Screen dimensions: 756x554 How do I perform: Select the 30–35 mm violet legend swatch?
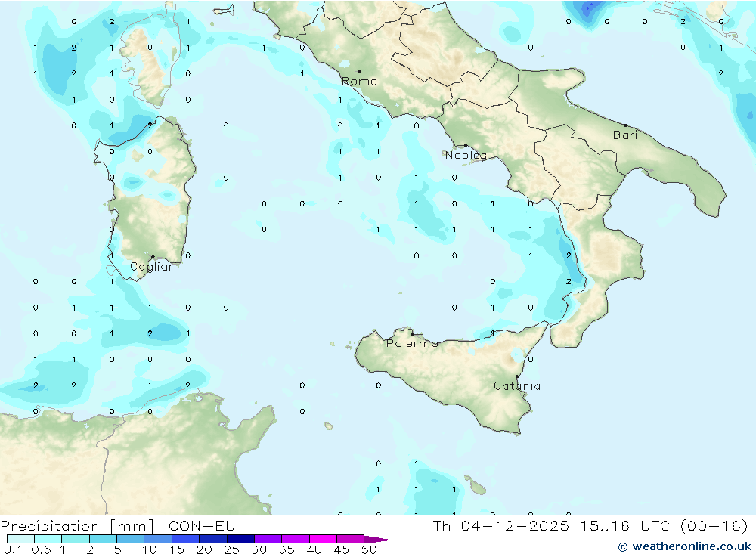click(268, 539)
